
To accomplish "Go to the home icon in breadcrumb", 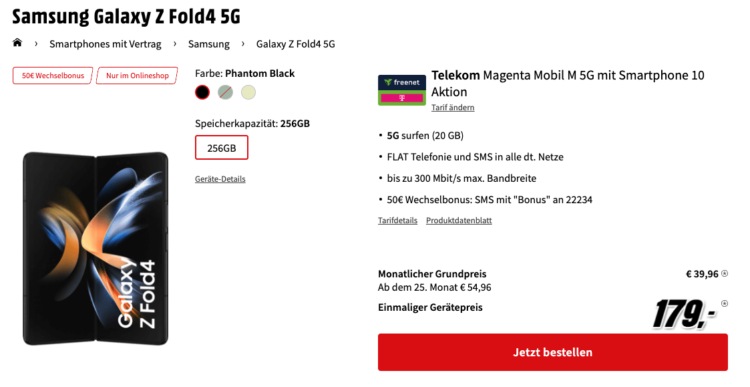I will 17,43.
